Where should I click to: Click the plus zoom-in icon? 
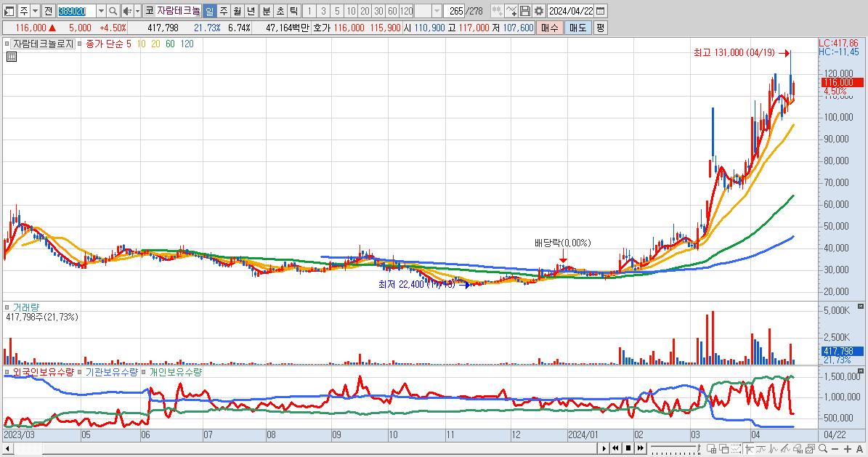(x=848, y=448)
